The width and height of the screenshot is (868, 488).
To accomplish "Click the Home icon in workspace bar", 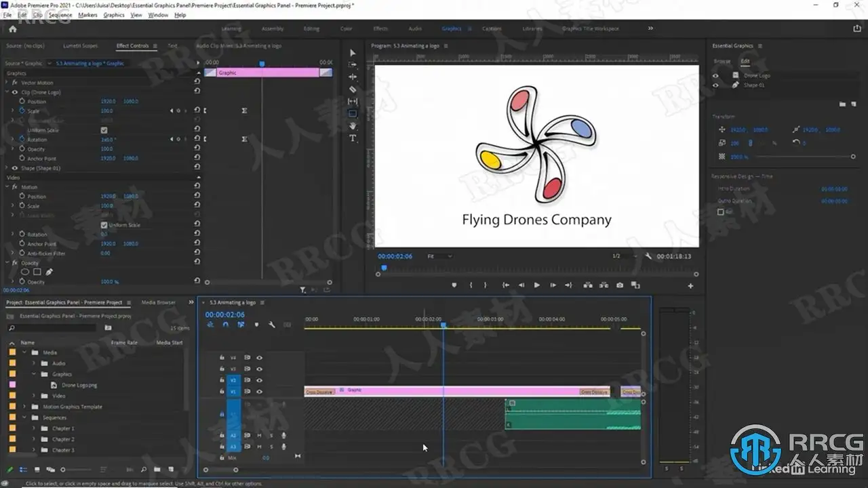I will pos(12,29).
